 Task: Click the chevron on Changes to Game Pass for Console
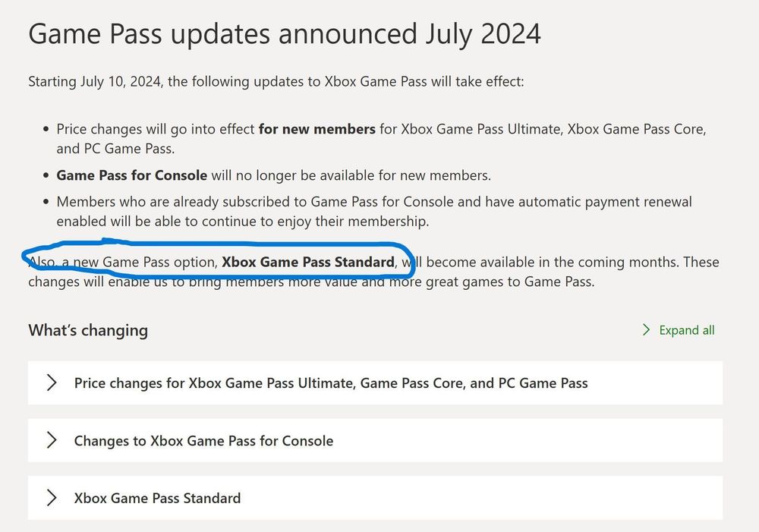tap(52, 440)
